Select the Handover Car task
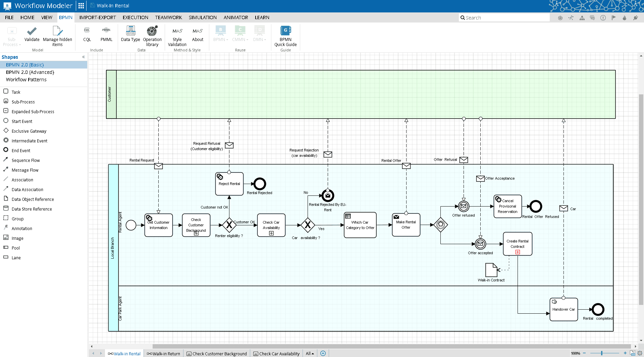The width and height of the screenshot is (644, 357). (x=563, y=309)
